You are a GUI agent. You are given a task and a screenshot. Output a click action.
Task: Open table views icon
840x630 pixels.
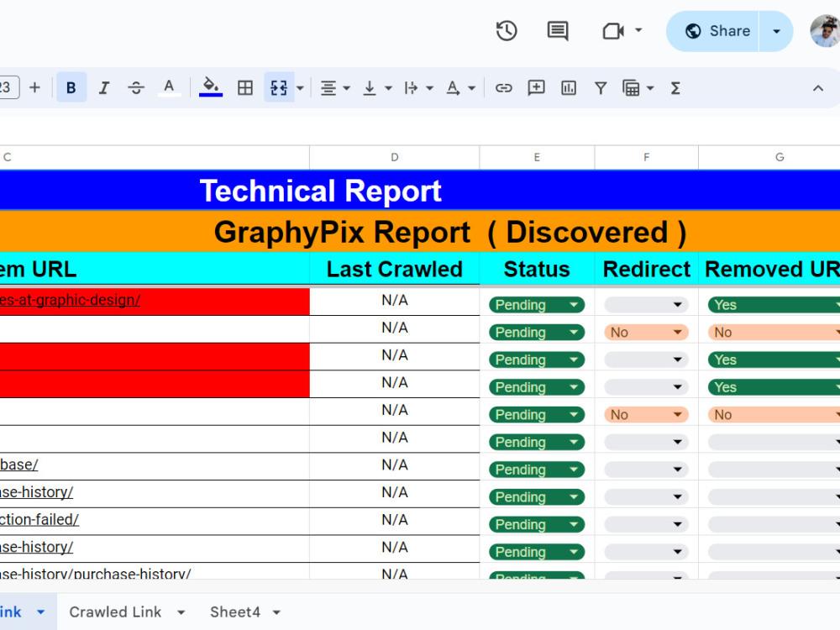pyautogui.click(x=631, y=88)
